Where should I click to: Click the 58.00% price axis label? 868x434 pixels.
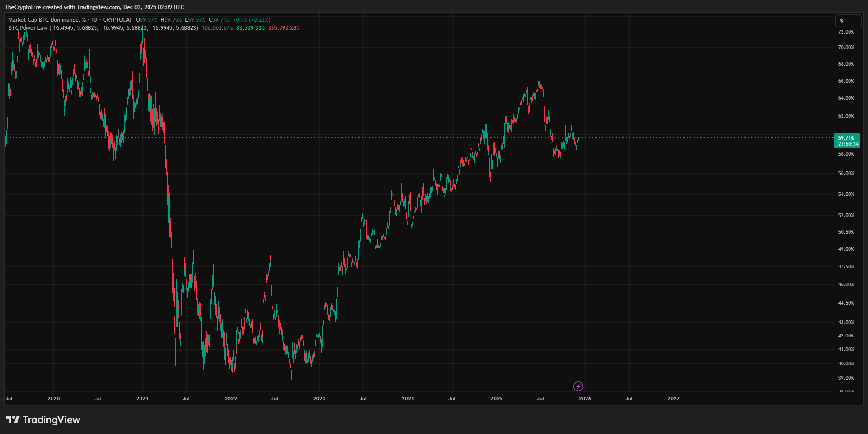(x=846, y=154)
